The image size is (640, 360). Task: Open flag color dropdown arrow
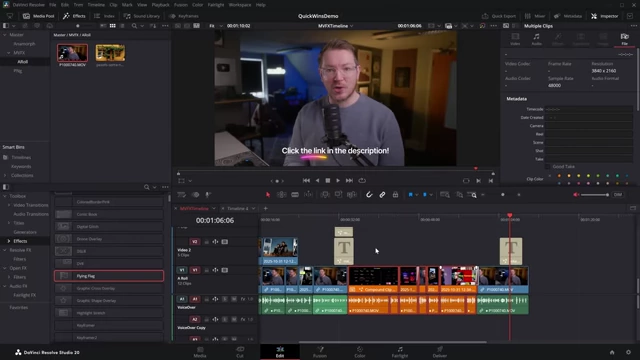[416, 195]
